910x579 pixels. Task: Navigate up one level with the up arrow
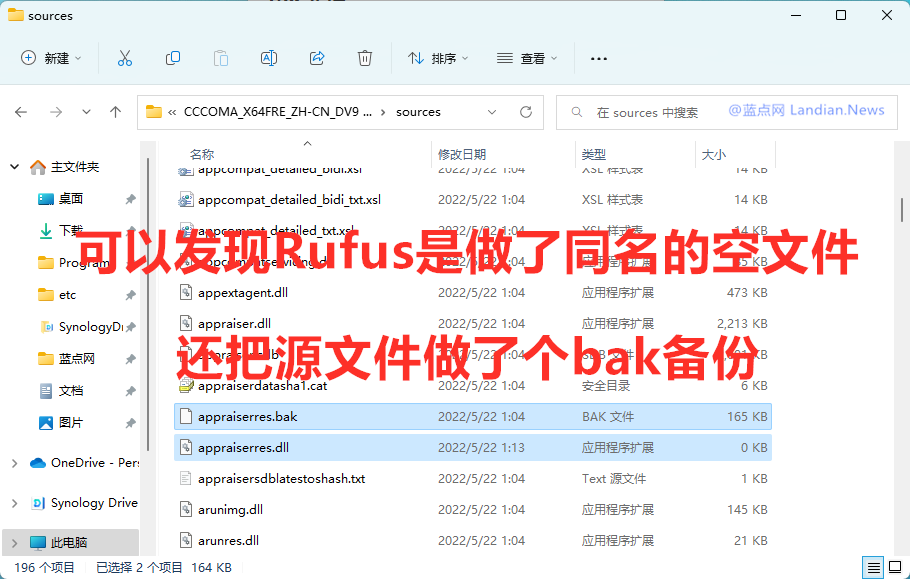(x=115, y=112)
